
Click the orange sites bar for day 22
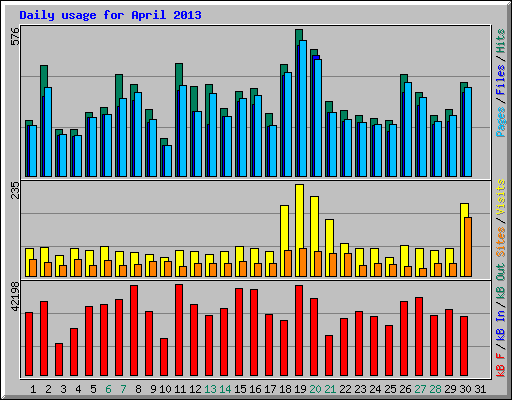click(348, 265)
